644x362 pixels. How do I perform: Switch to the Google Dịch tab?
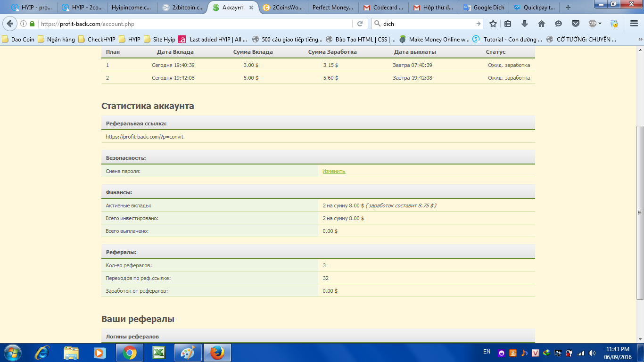click(x=484, y=8)
